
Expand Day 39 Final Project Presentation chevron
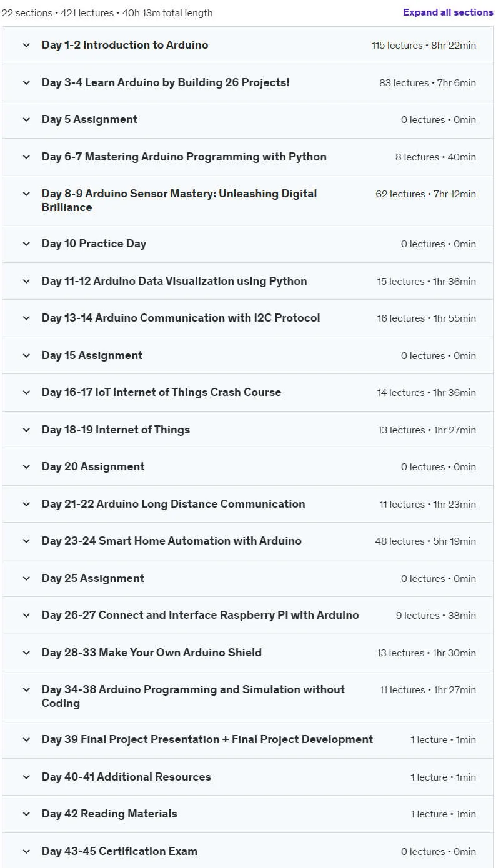coord(26,739)
